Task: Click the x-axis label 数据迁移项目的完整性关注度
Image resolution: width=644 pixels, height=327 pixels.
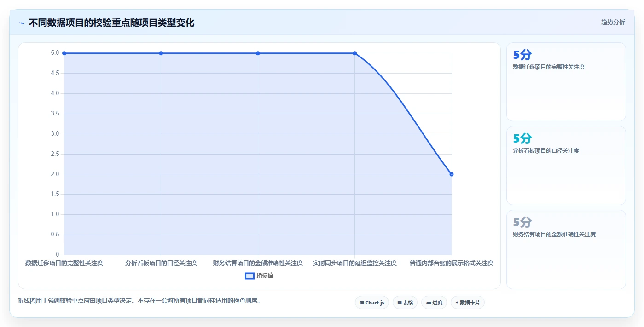Action: pos(64,263)
